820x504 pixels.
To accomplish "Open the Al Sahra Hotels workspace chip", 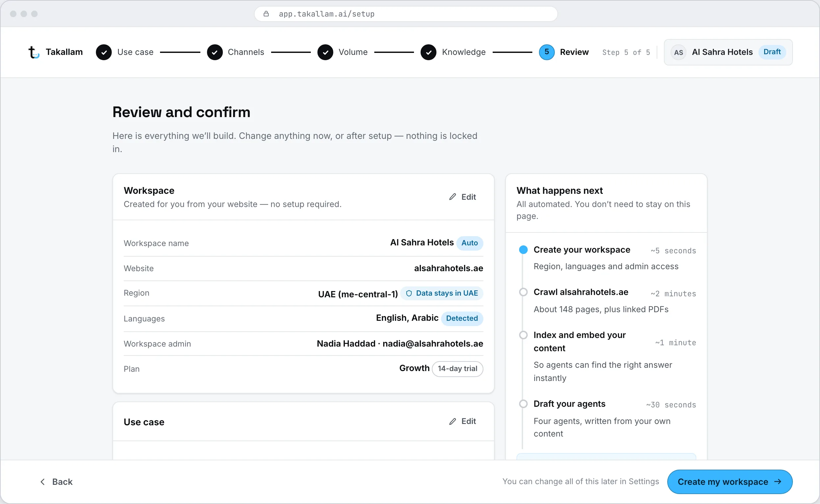I will [728, 52].
